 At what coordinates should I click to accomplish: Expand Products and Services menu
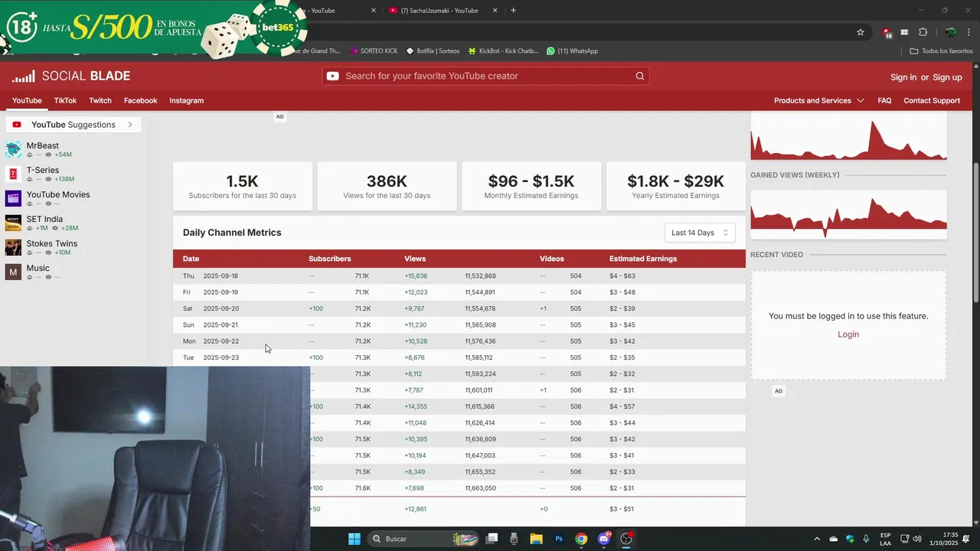click(818, 100)
